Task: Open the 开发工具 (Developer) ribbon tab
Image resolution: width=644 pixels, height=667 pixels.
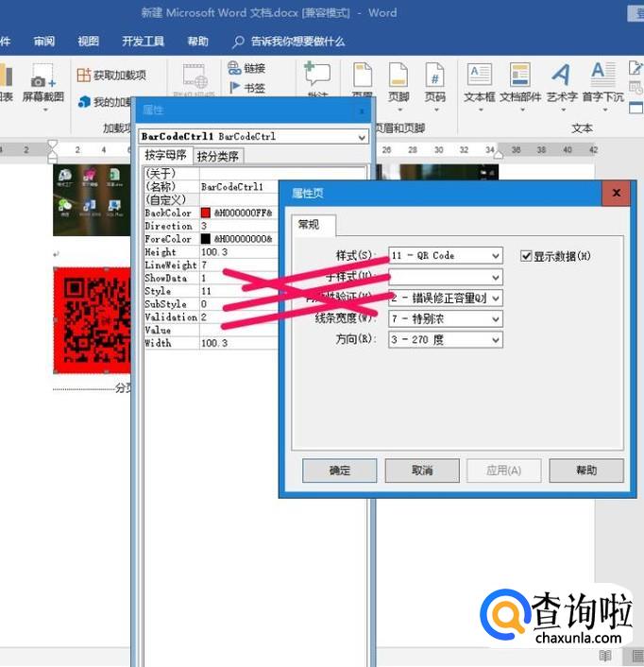Action: point(143,42)
